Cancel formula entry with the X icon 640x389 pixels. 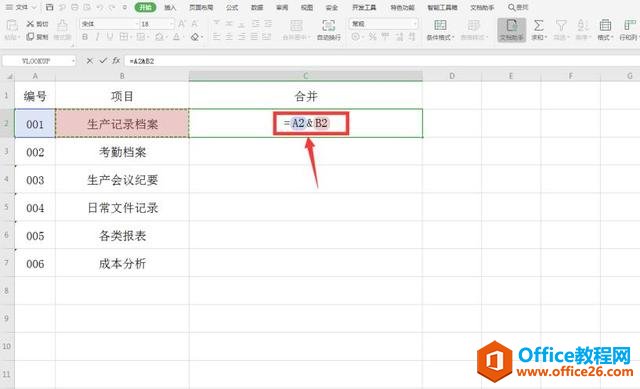click(89, 60)
